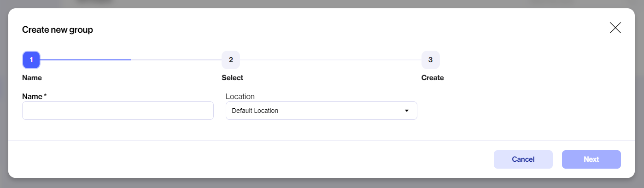Click the required asterisk beside Name
The image size is (644, 188).
pos(45,96)
